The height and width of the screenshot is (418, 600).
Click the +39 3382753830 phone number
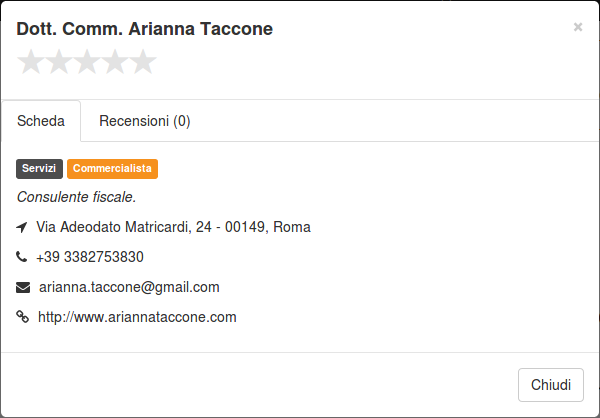pyautogui.click(x=90, y=257)
